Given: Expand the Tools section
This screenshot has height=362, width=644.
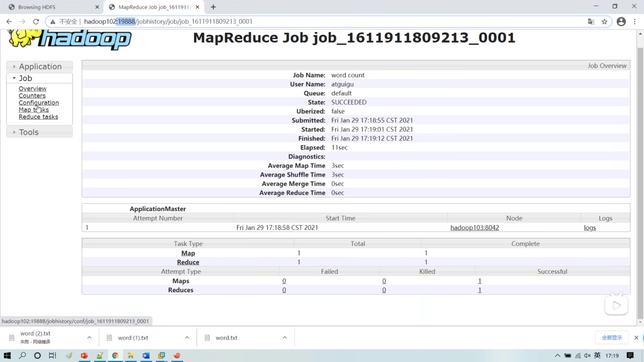Looking at the screenshot, I should coord(40,132).
